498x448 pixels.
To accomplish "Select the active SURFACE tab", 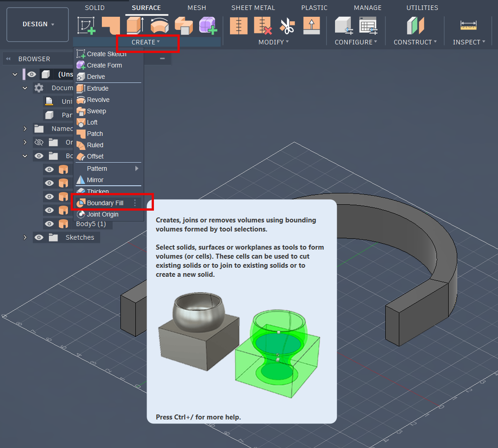I will coord(146,8).
